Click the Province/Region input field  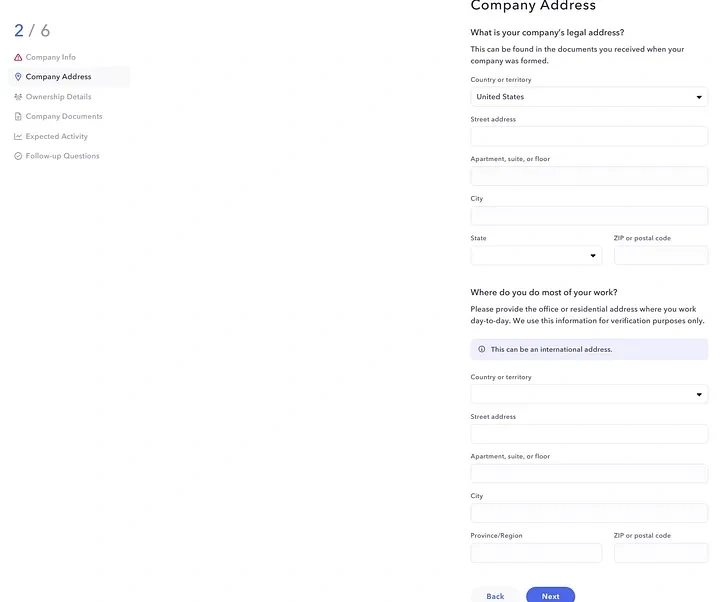pos(536,553)
